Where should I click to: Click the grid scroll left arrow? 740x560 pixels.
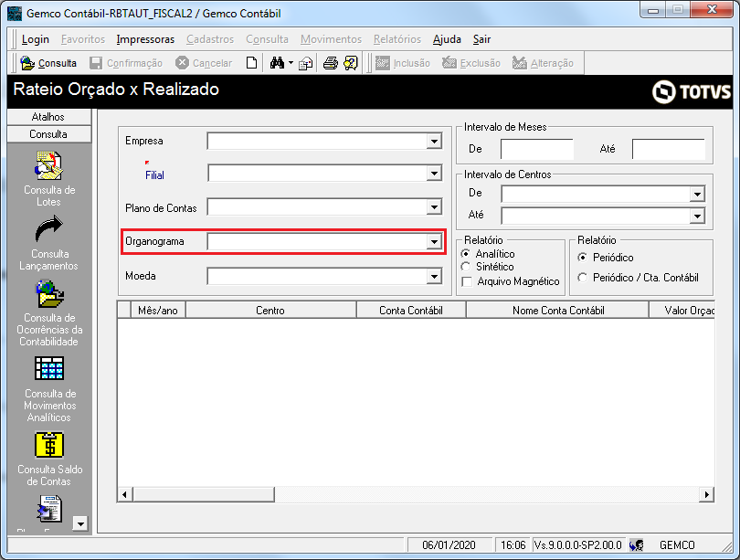pyautogui.click(x=124, y=494)
